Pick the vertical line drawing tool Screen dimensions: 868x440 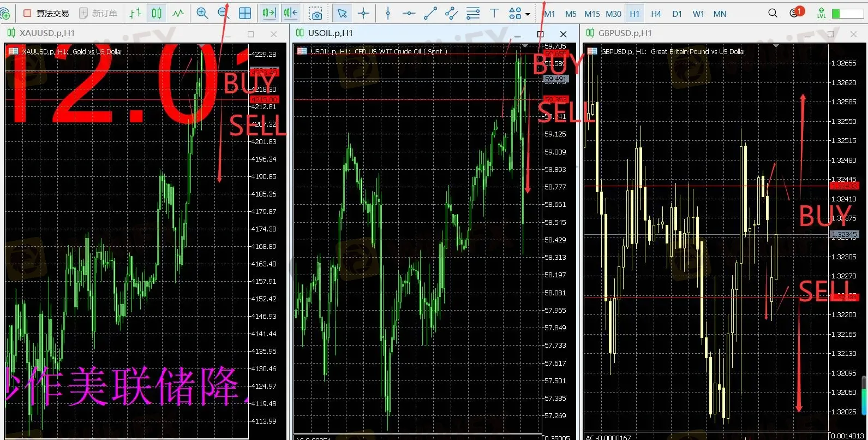388,13
